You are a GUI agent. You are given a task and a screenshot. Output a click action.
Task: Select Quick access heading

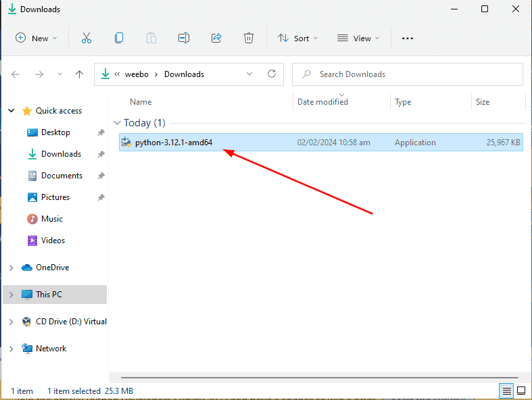[x=59, y=111]
